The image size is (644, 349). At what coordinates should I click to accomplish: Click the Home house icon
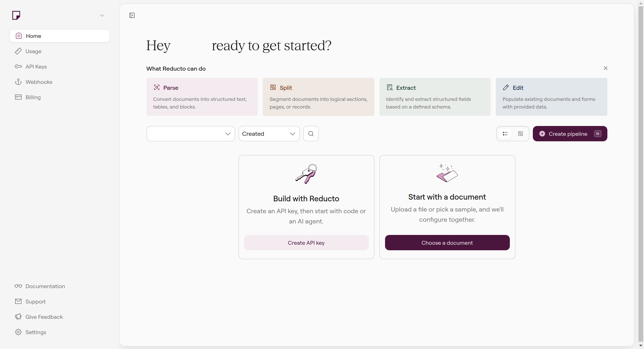pos(19,36)
